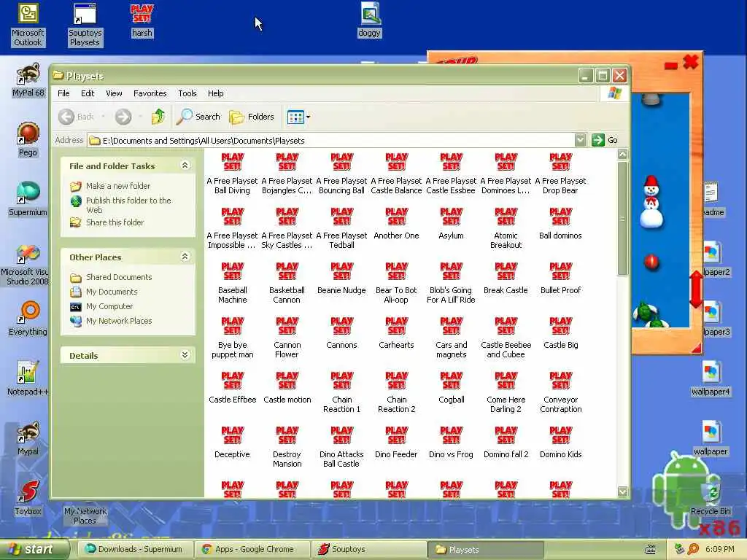Select the Notepad++ desktop icon
The image size is (747, 560).
[28, 378]
